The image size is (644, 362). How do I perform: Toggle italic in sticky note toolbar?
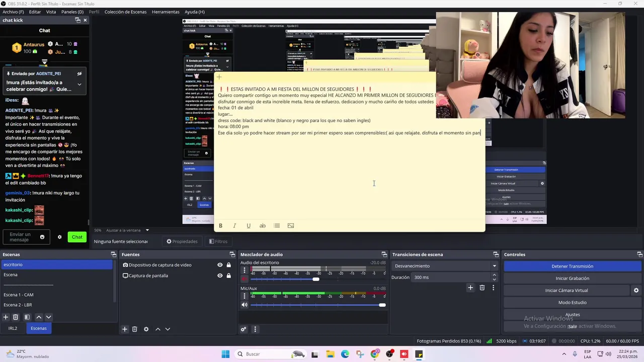pyautogui.click(x=234, y=226)
